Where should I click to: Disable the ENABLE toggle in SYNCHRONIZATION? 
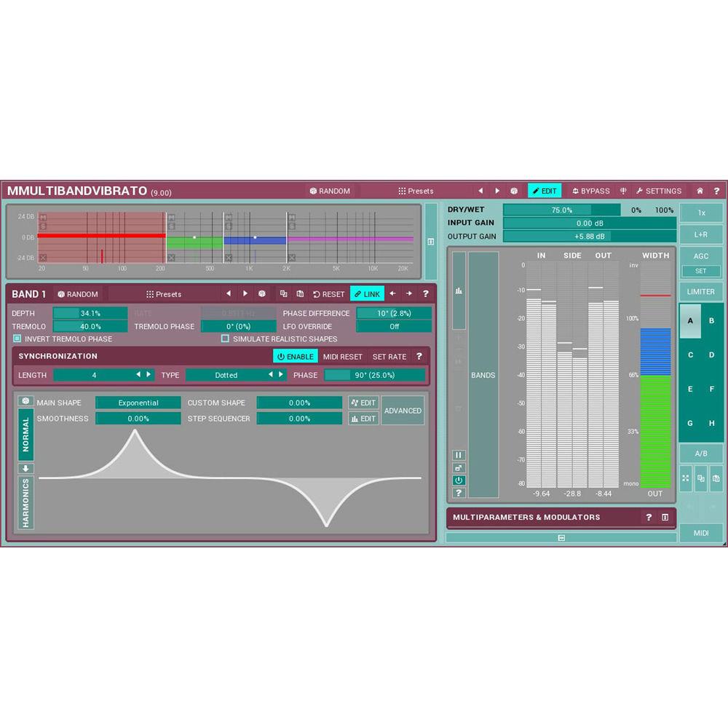click(x=295, y=356)
